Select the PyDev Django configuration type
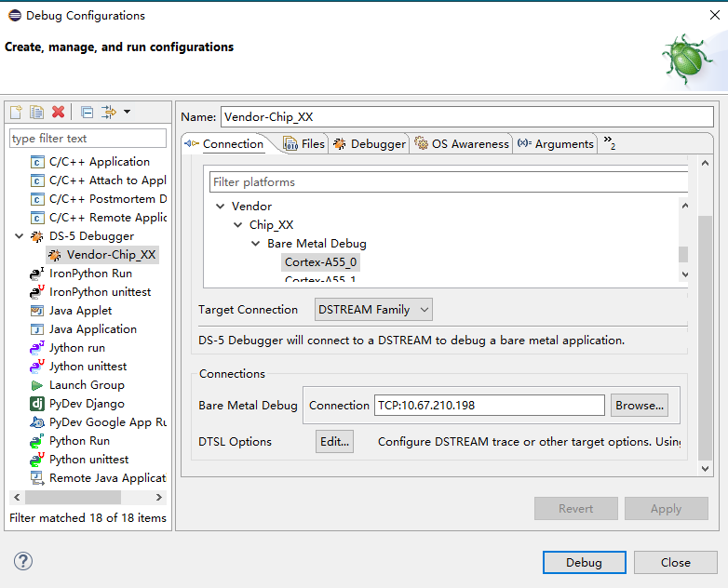The width and height of the screenshot is (728, 588). 87,404
